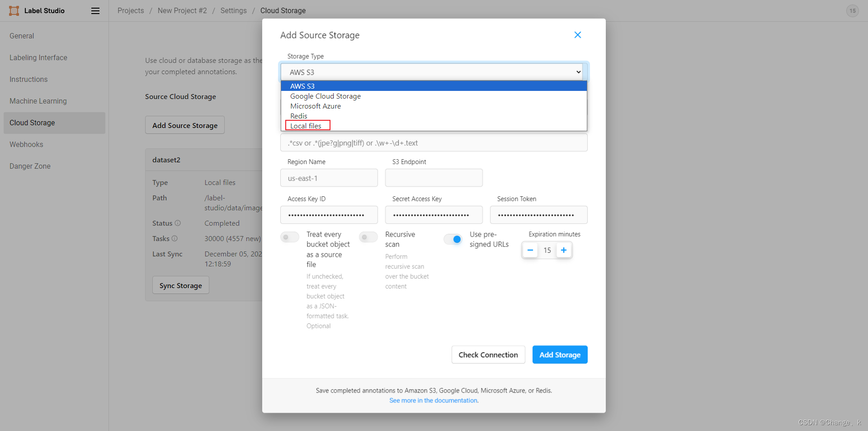Click the dataset2 storage title
868x431 pixels.
166,160
